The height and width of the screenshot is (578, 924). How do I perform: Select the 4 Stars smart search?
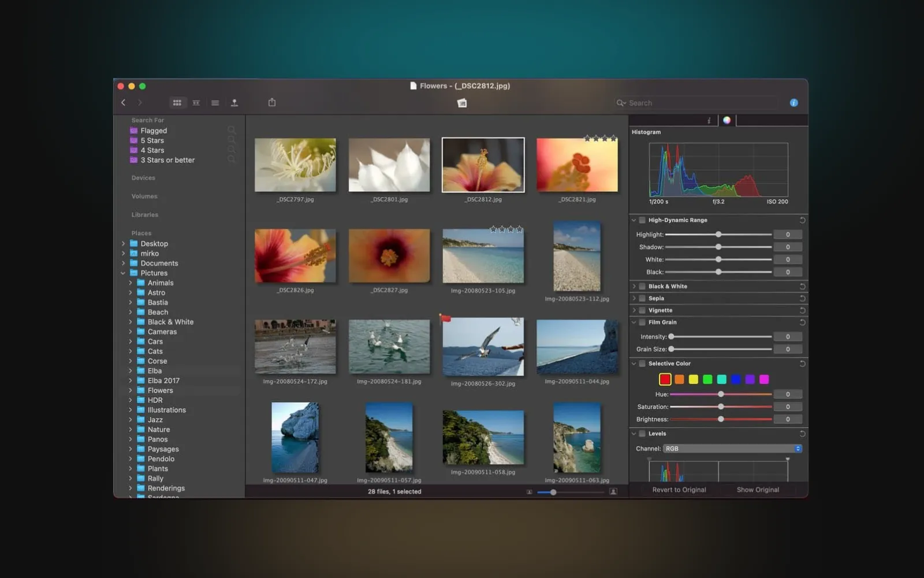152,150
